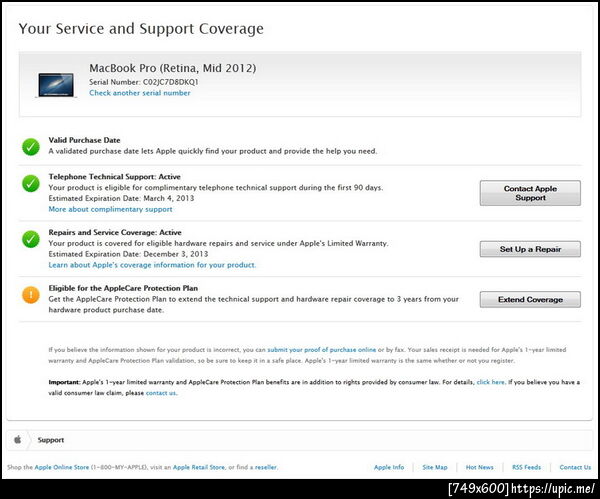Screen dimensions: 600x499
Task: Click the green checkmark beside Valid Purchase Date
Action: [31, 147]
